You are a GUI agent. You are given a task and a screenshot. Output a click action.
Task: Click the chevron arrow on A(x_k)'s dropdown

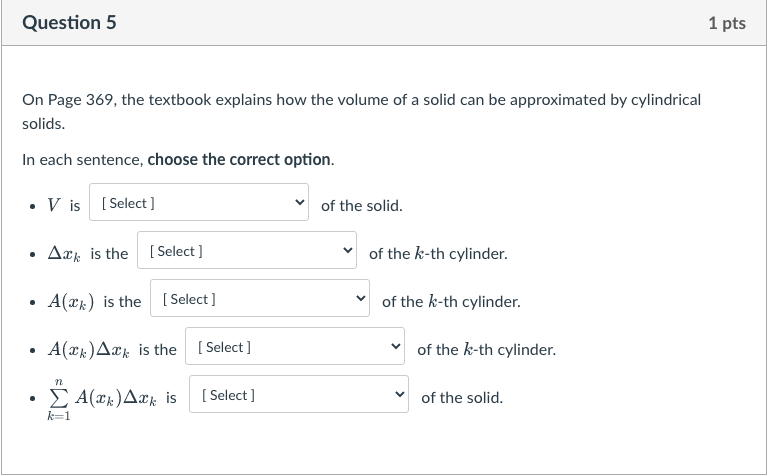(x=360, y=300)
